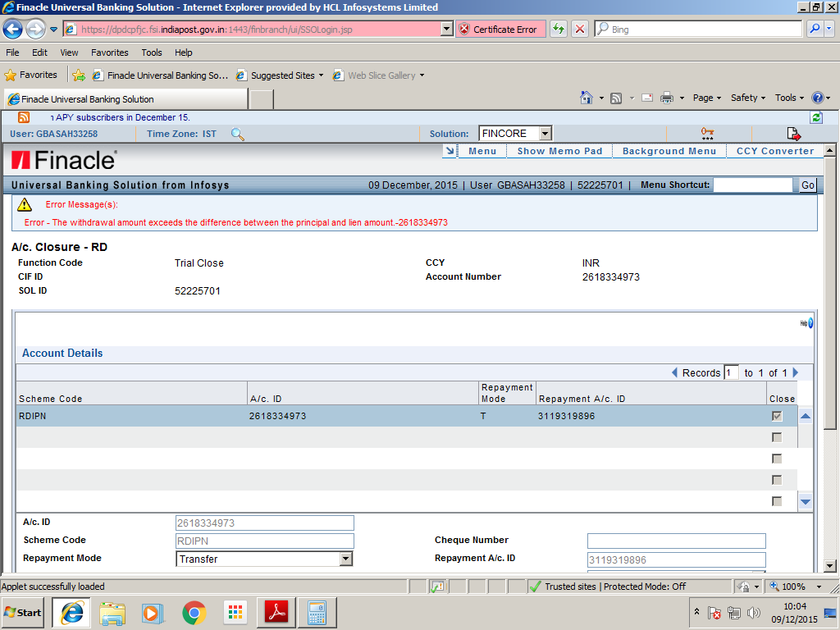
Task: Click the magnifying glass beside Time Zone
Action: click(238, 134)
